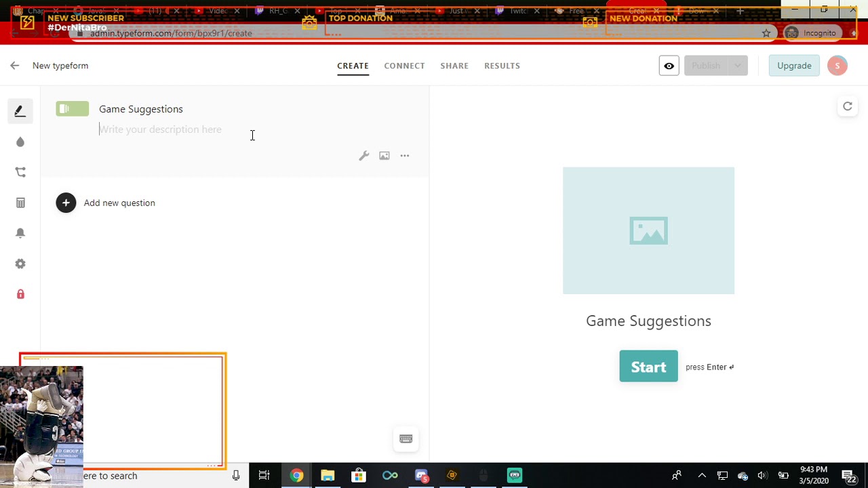Toggle the welcome screen block switch

click(x=73, y=108)
